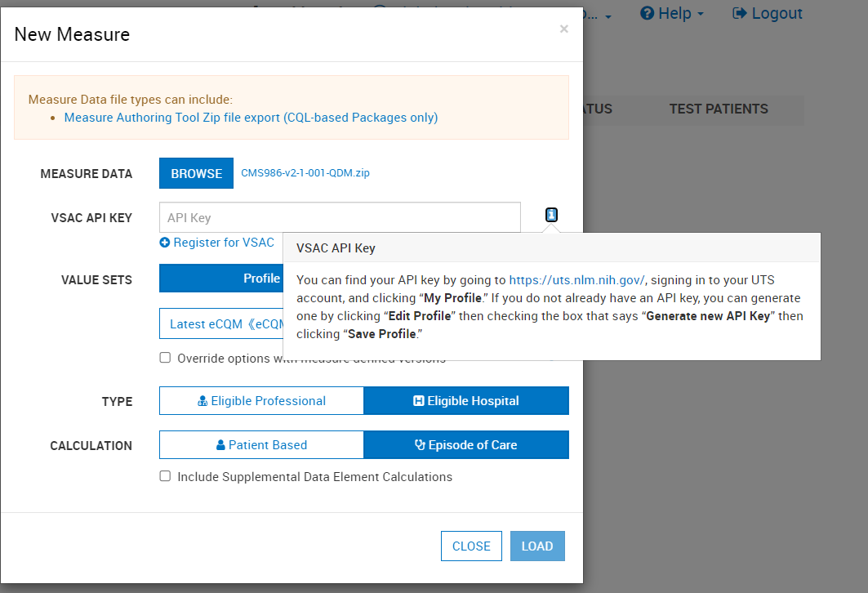868x593 pixels.
Task: Click the Close button in dialog footer
Action: coord(471,546)
